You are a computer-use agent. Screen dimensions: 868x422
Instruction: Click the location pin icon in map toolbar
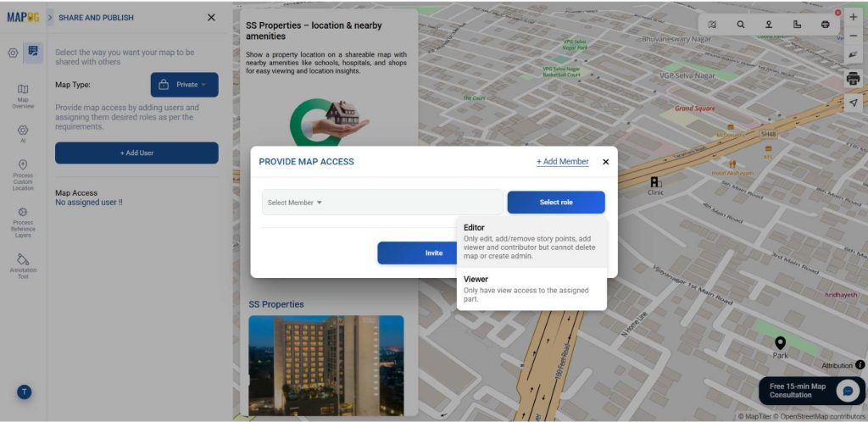tap(769, 25)
